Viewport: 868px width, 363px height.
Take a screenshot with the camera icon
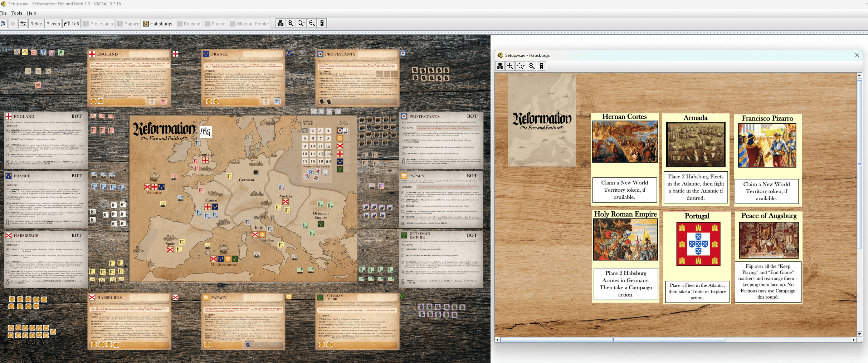[281, 23]
